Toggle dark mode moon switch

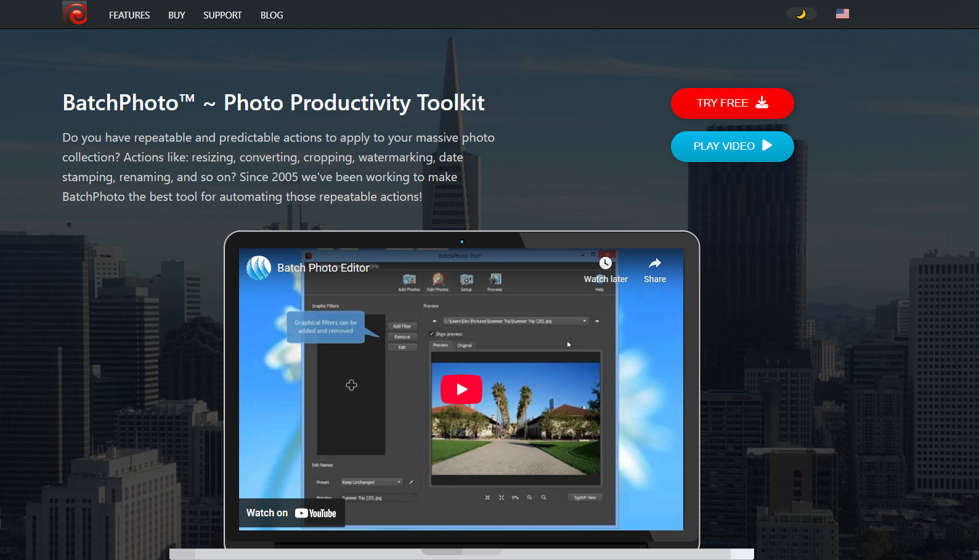click(801, 14)
